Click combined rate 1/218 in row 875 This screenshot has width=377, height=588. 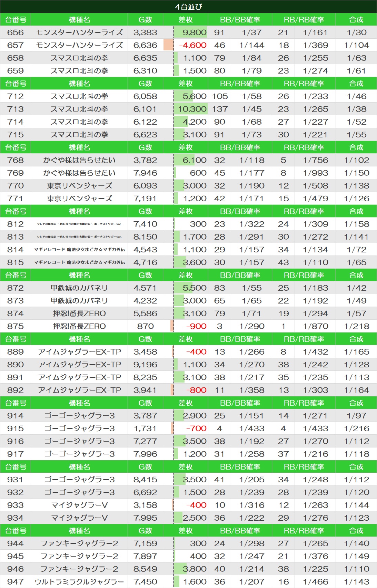(356, 326)
